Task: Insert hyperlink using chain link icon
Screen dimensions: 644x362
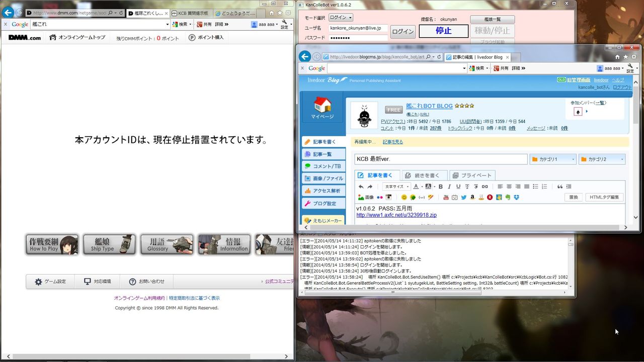Action: coord(485,187)
